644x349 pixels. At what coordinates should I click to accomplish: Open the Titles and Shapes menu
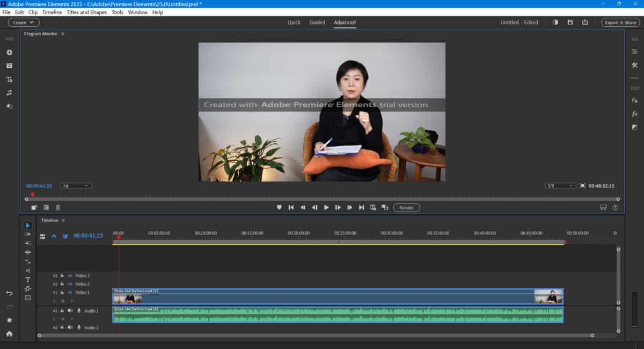coord(86,12)
